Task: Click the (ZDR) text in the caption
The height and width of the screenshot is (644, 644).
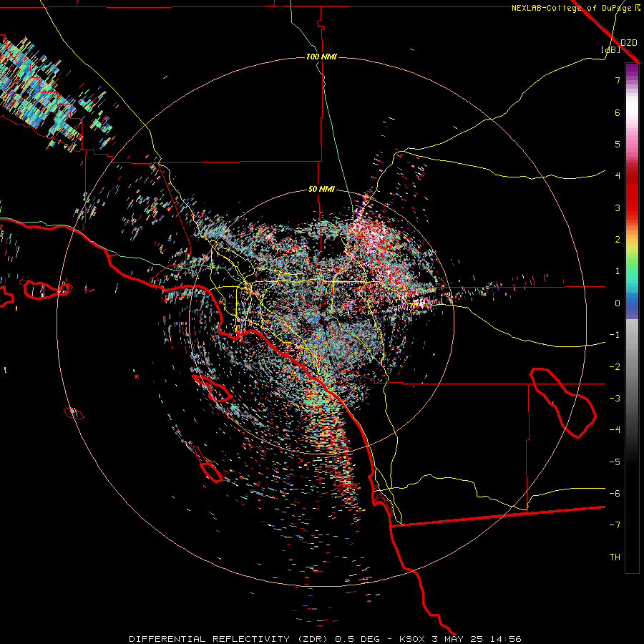Action: tap(312, 639)
